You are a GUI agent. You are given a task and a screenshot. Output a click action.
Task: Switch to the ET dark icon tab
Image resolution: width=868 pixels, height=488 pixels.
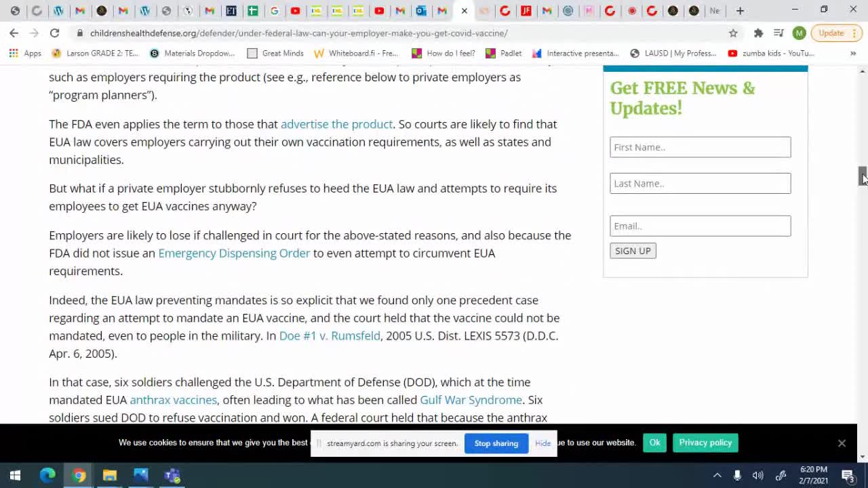tap(231, 10)
